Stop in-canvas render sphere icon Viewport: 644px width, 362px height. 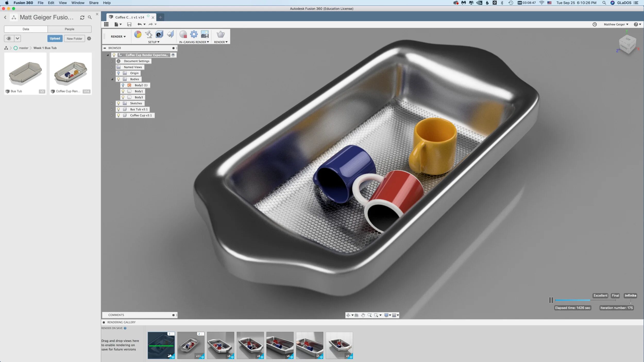click(x=183, y=34)
